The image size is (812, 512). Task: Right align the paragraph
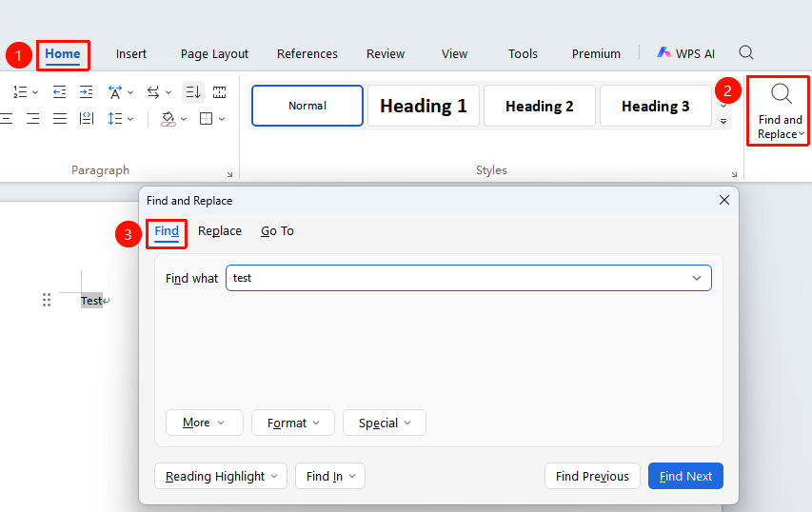coord(32,119)
